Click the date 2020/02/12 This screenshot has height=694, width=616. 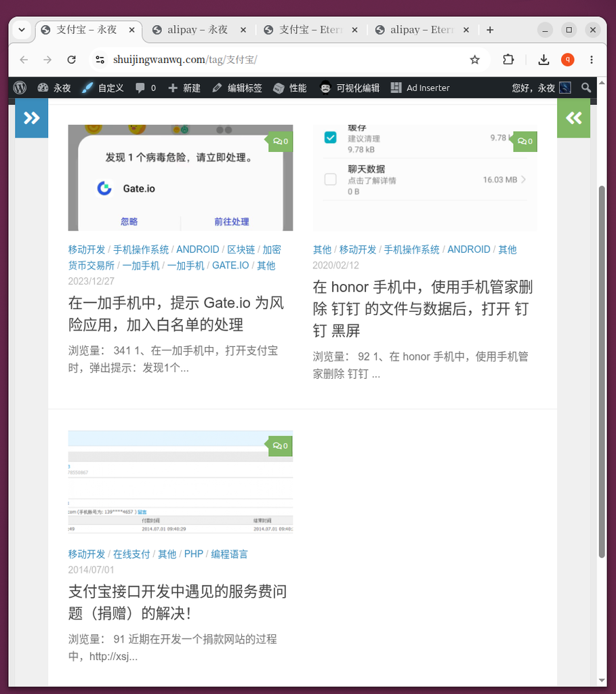[336, 265]
